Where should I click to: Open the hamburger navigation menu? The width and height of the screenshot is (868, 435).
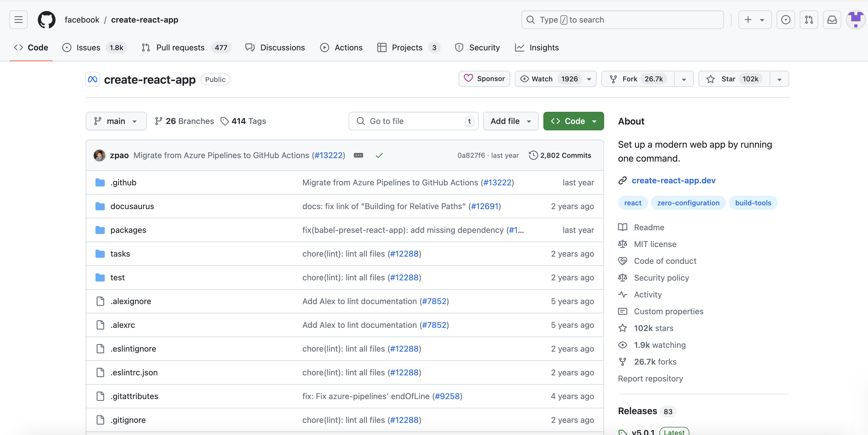coord(19,20)
